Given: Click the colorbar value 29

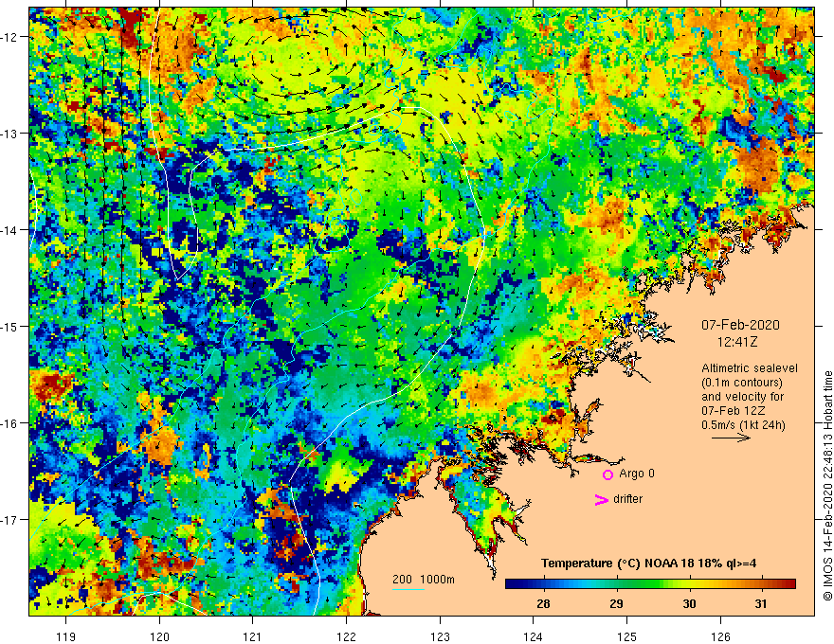Looking at the screenshot, I should point(616,604).
